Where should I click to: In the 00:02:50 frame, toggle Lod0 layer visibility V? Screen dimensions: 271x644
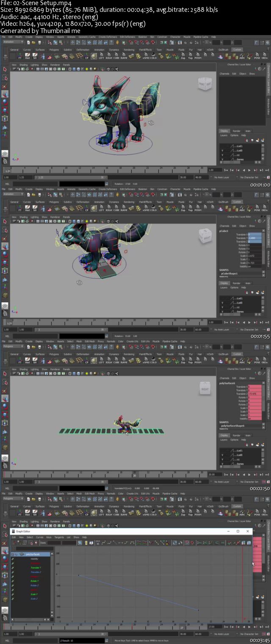222,455
